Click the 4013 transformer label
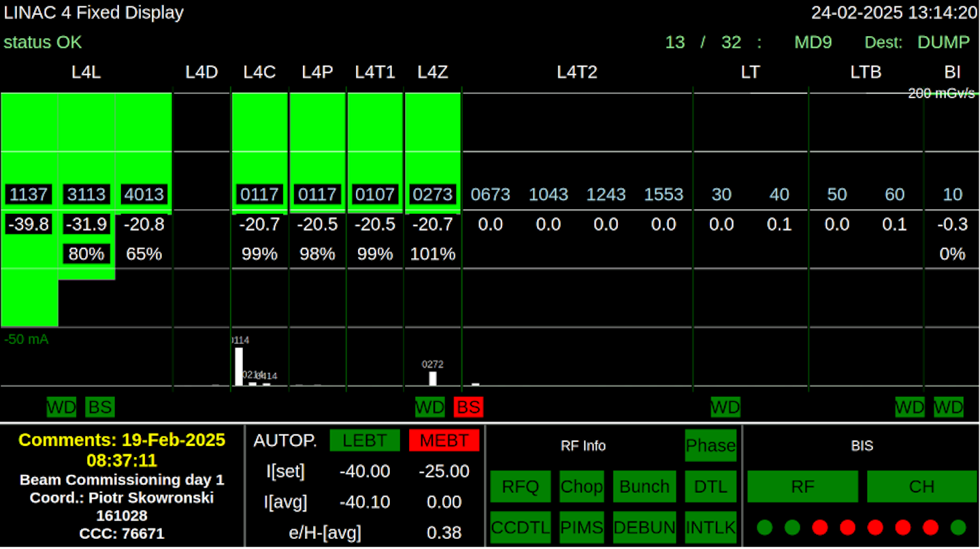This screenshot has width=980, height=549. 144,194
